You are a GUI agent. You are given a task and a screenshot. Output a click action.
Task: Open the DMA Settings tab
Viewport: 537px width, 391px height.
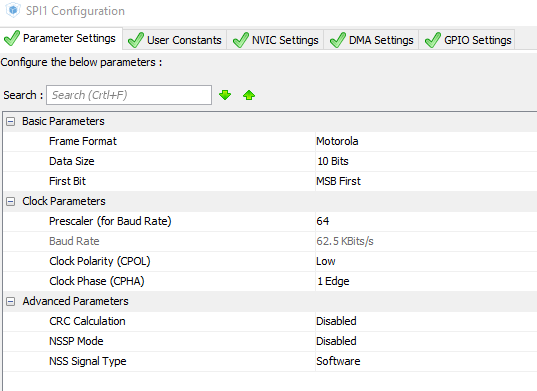coord(372,40)
